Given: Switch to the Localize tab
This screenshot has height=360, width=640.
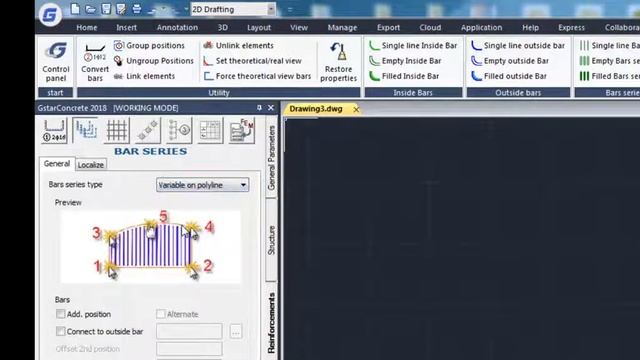Looking at the screenshot, I should [x=91, y=165].
